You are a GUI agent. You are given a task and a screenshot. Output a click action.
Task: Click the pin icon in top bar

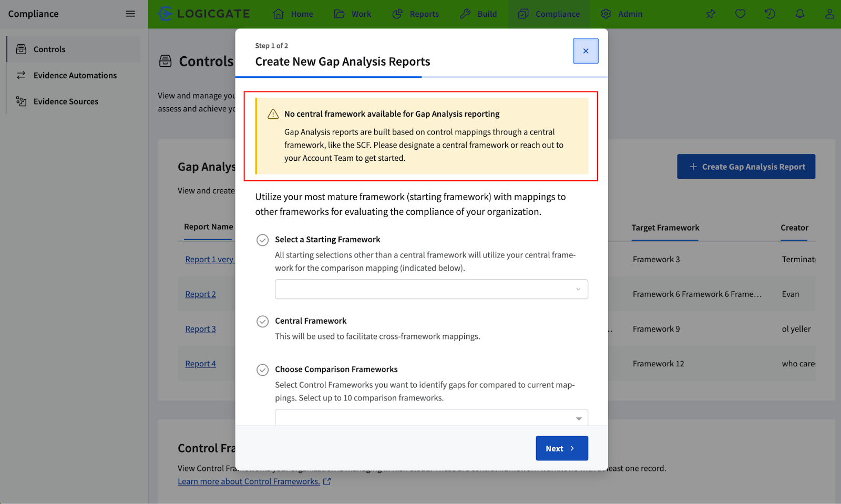tap(711, 14)
